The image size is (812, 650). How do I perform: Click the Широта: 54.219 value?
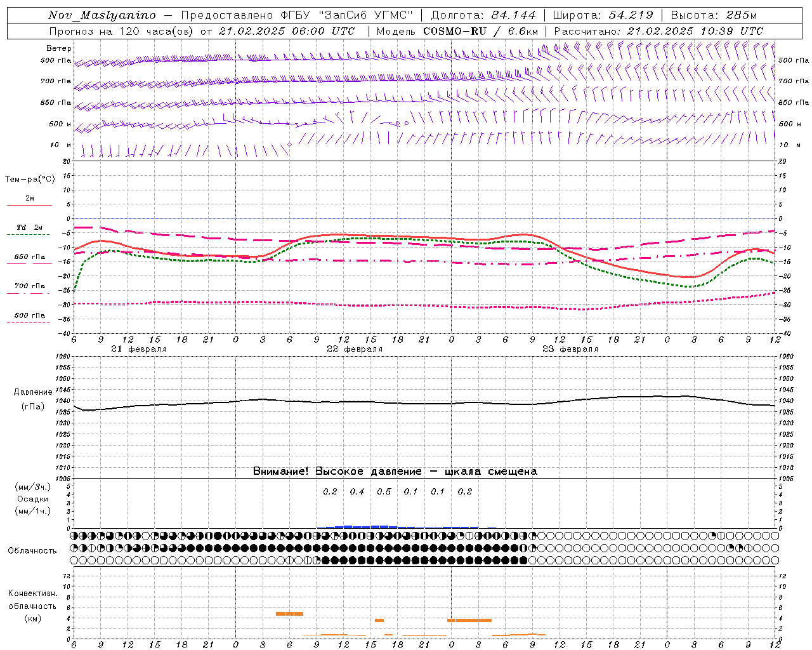coord(603,15)
